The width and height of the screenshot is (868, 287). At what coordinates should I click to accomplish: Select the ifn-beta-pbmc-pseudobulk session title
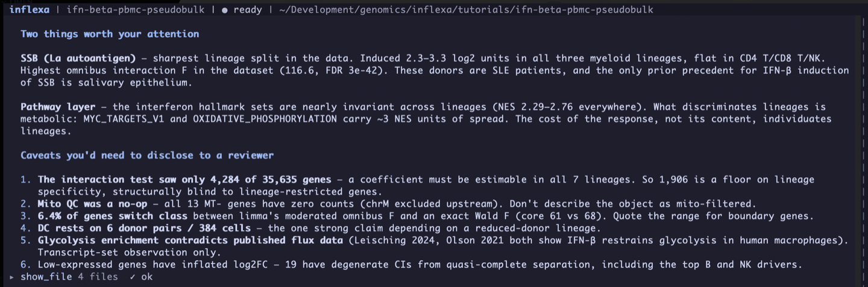point(135,10)
